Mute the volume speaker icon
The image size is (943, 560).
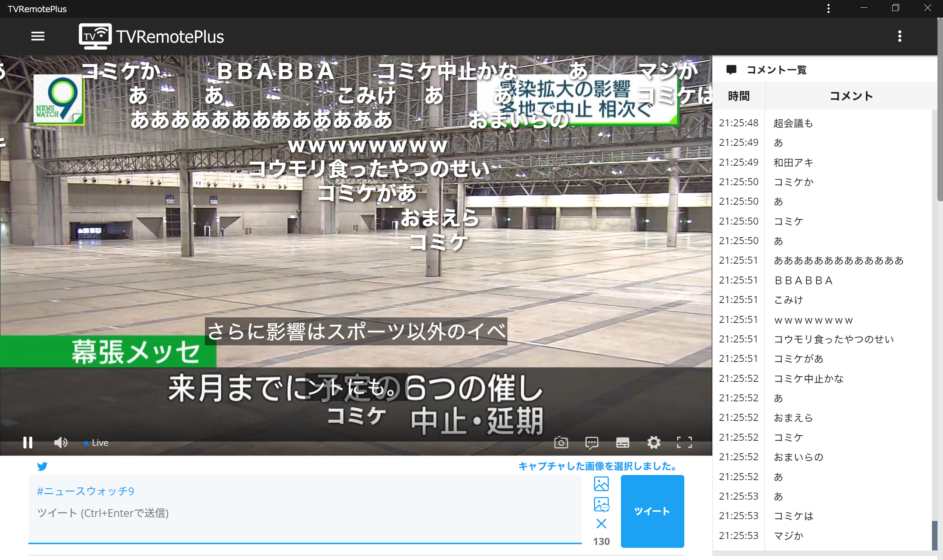click(x=60, y=442)
